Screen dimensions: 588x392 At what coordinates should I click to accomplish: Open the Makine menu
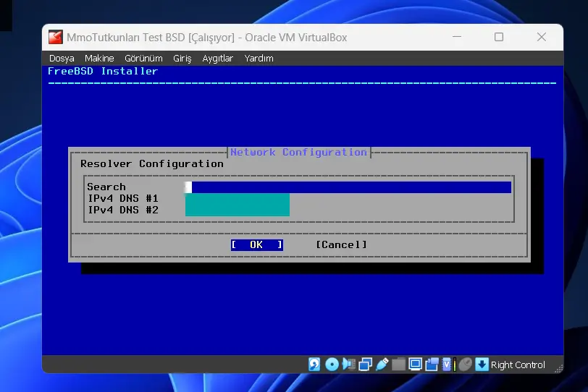pos(99,59)
